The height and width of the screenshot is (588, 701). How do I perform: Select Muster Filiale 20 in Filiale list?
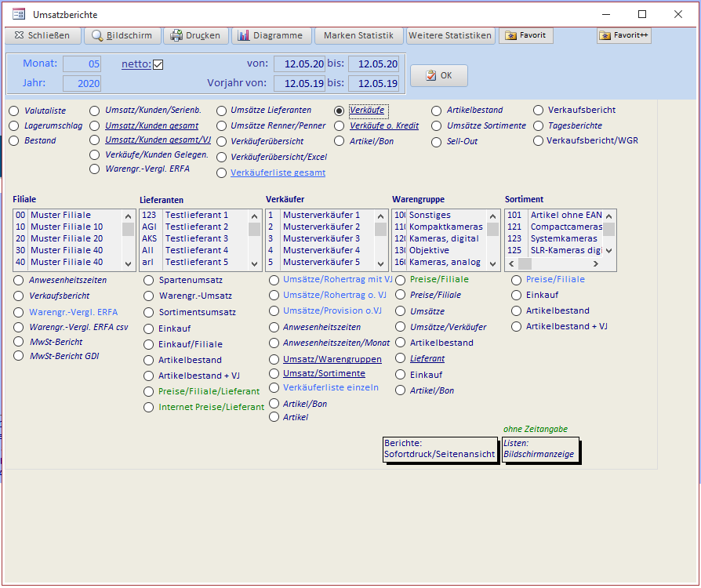pos(68,239)
